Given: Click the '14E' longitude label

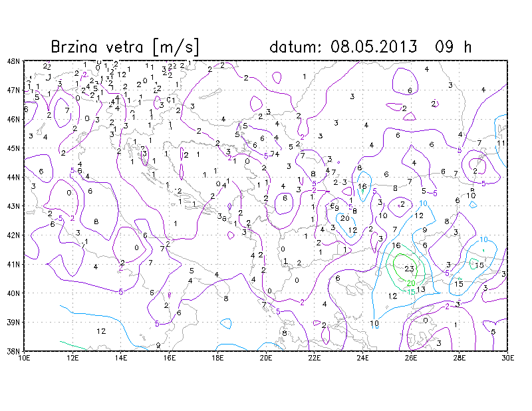Looking at the screenshot, I should pos(121,358).
